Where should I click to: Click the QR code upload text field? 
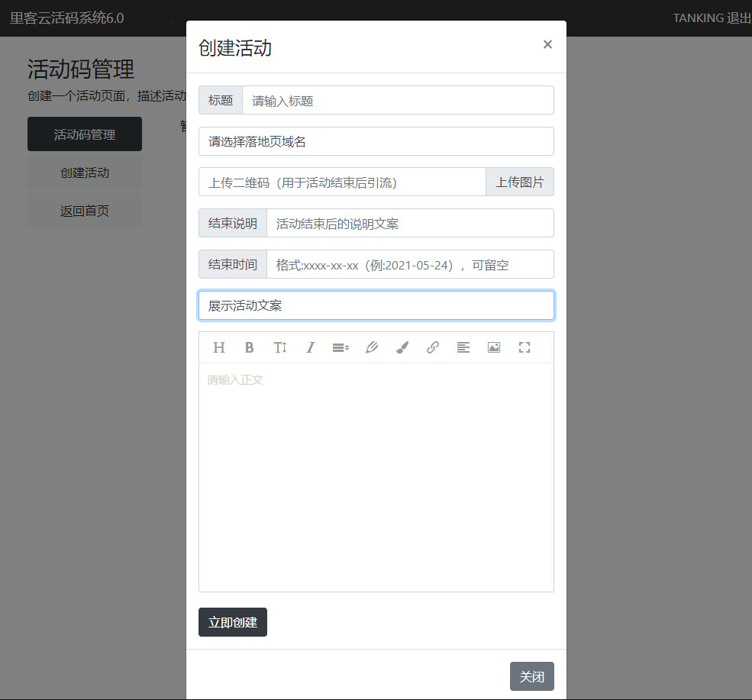pyautogui.click(x=343, y=182)
